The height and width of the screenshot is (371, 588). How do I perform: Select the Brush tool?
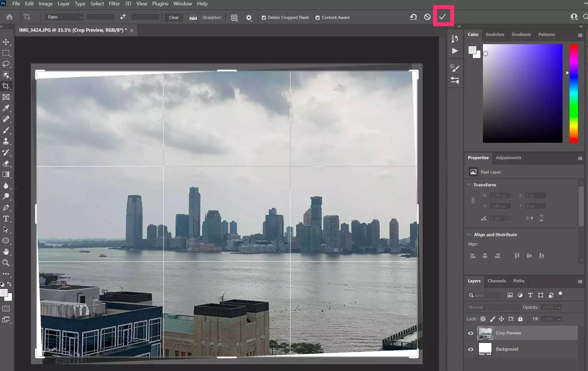point(6,130)
